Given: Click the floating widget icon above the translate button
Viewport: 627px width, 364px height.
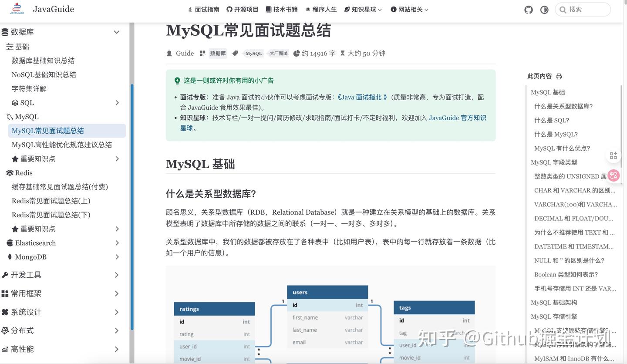Looking at the screenshot, I should (x=613, y=155).
